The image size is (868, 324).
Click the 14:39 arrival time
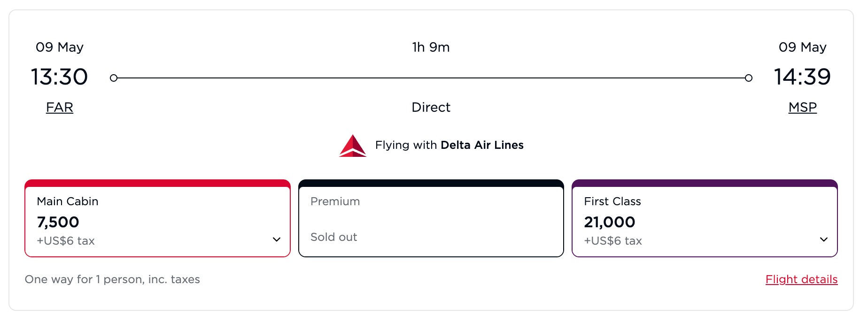click(803, 77)
